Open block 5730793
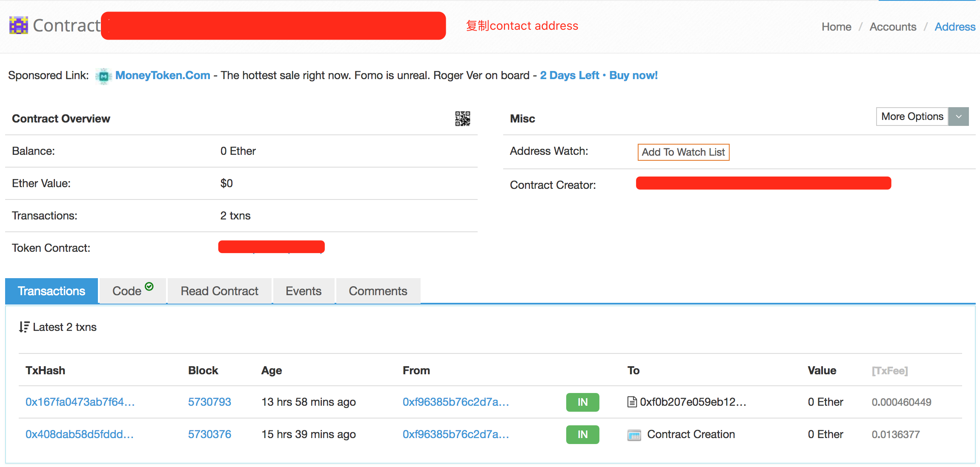The image size is (980, 467). [x=209, y=402]
